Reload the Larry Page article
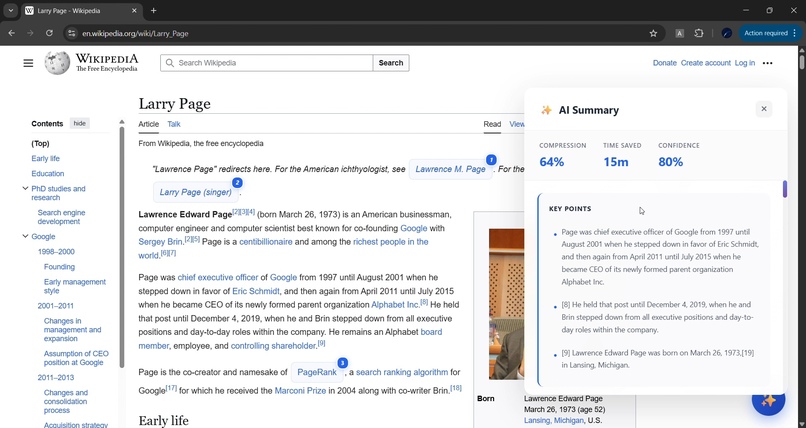The height and width of the screenshot is (428, 806). (49, 33)
